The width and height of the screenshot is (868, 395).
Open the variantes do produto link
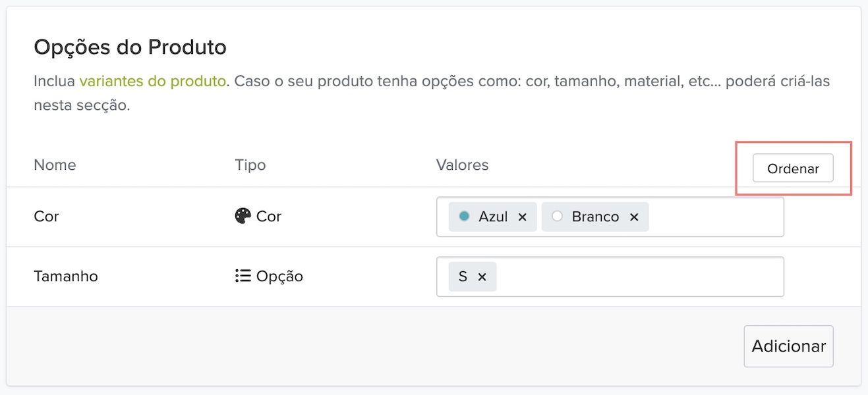coord(152,82)
